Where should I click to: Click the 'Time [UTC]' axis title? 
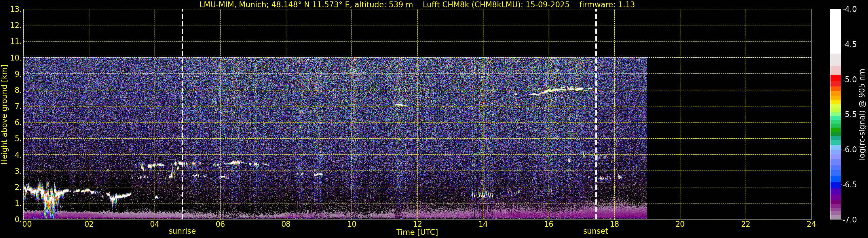point(417,232)
